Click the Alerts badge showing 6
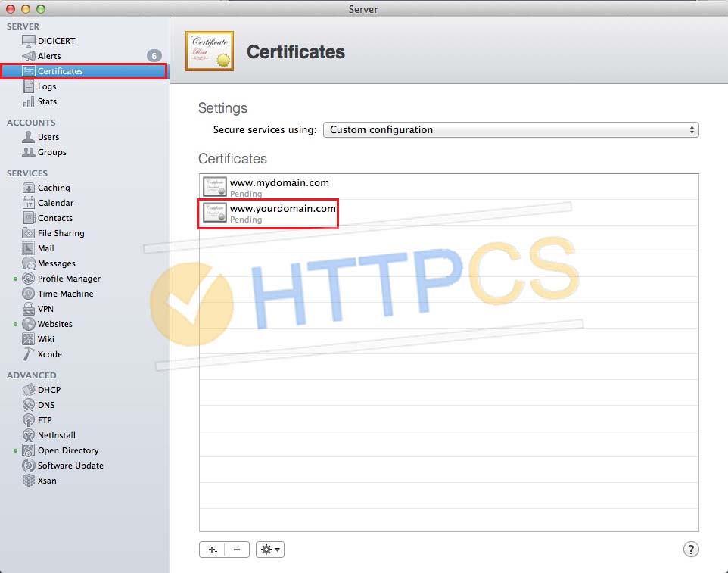Screen dimensions: 728x573 154,56
